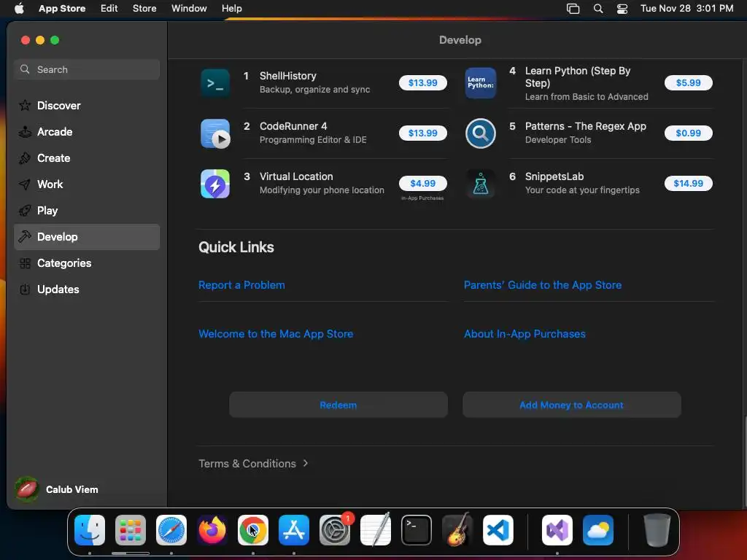
Task: Open TextEdit from the Dock
Action: pyautogui.click(x=376, y=530)
